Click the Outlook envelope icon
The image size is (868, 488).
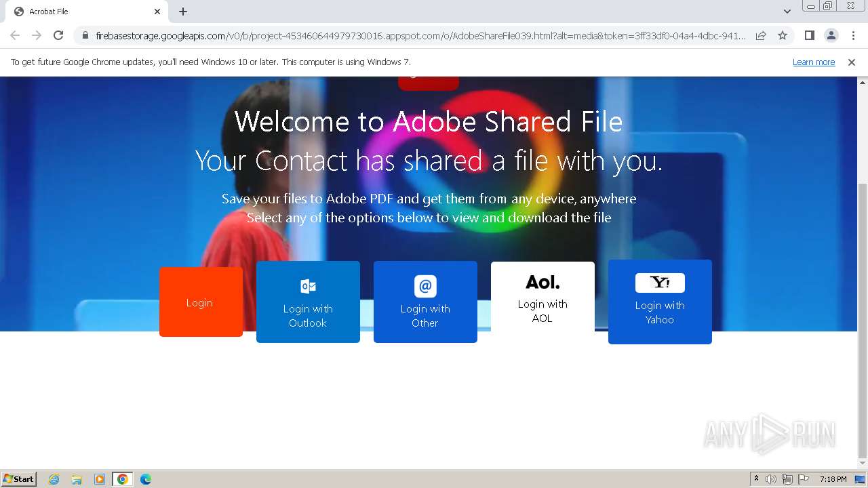[x=308, y=286]
